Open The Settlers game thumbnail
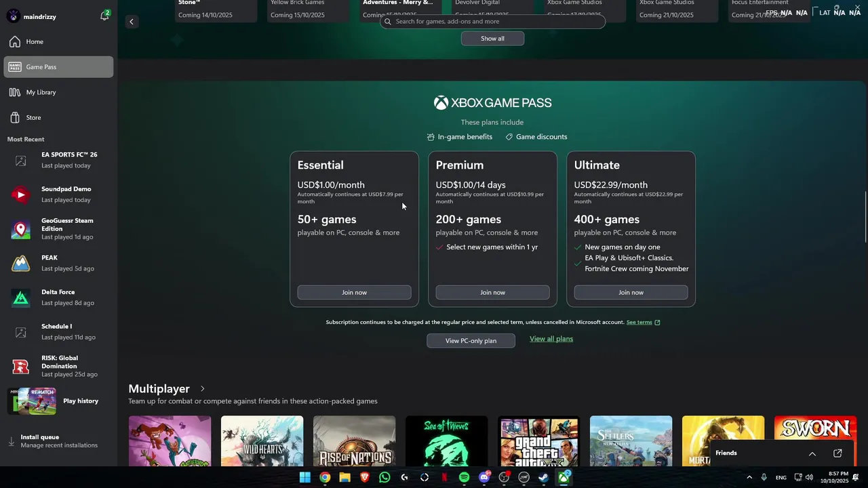 (631, 441)
